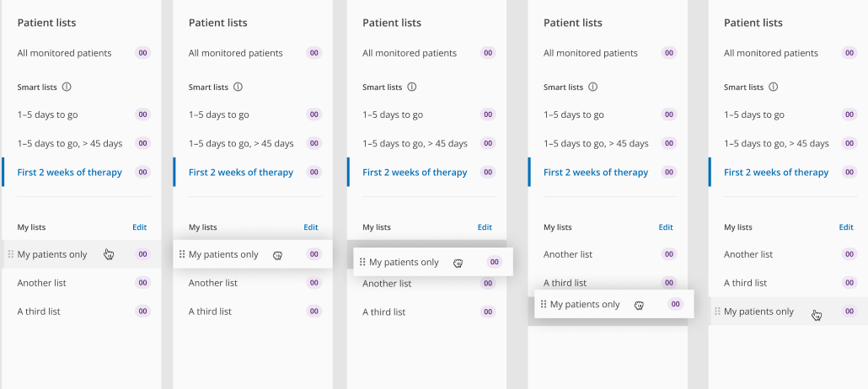This screenshot has width=868, height=389.
Task: Open All monitored patients in leftmost panel
Action: (x=64, y=53)
